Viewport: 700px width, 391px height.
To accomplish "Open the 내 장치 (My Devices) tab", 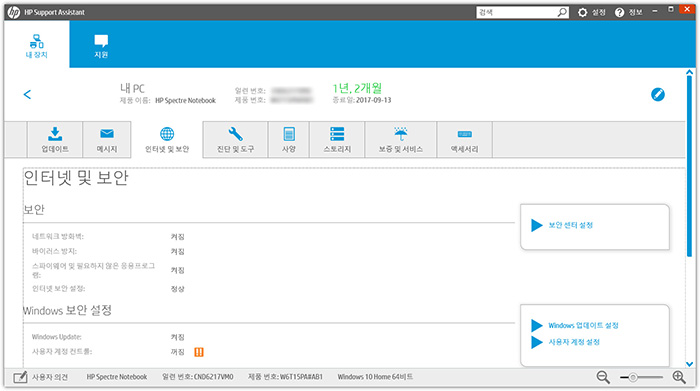I will tap(37, 46).
